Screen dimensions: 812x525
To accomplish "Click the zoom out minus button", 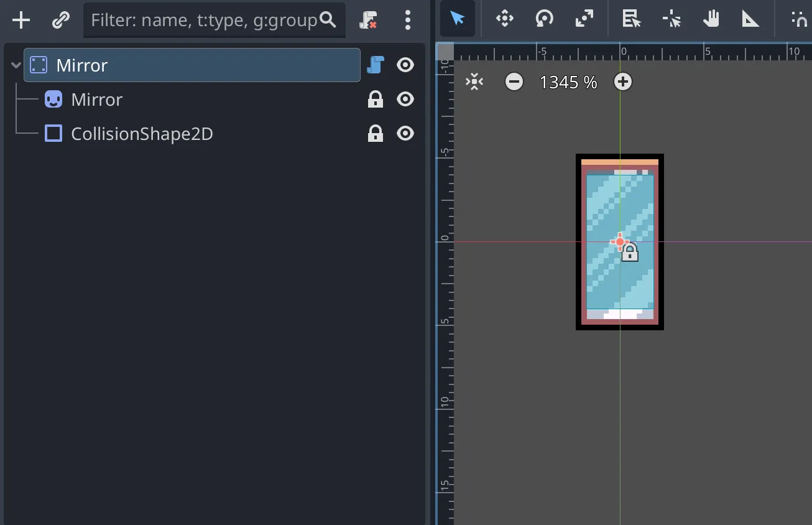I will [x=514, y=81].
